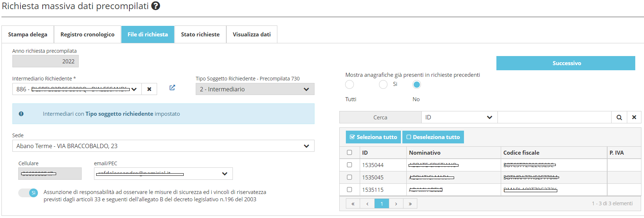Open the Tipo Soggetto Richiedente dropdown
The height and width of the screenshot is (218, 644).
coord(255,89)
